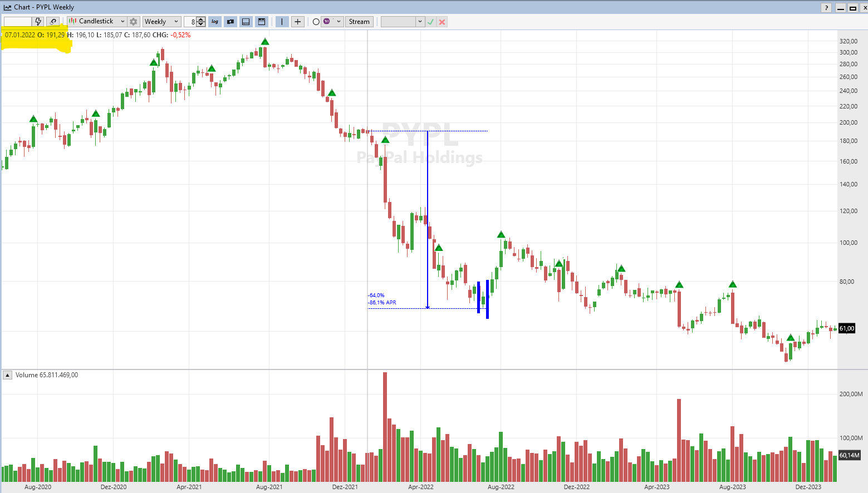
Task: Open help with the question mark button
Action: coord(826,8)
